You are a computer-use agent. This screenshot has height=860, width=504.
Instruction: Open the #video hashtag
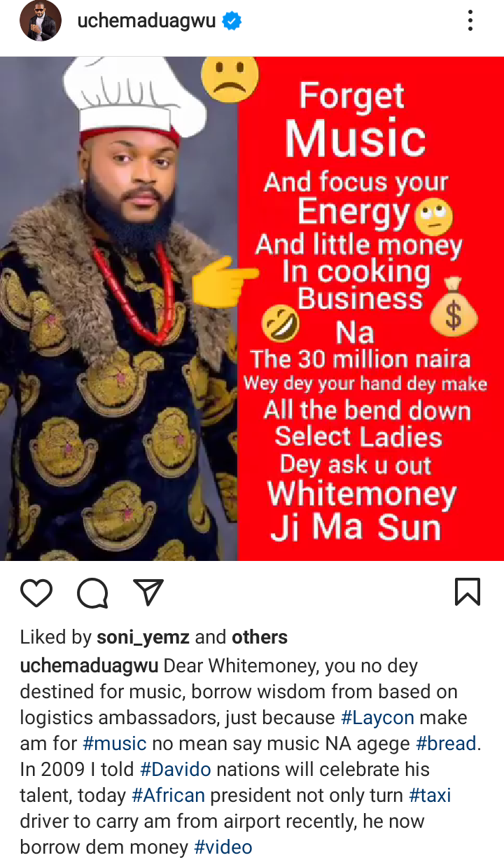[x=223, y=847]
